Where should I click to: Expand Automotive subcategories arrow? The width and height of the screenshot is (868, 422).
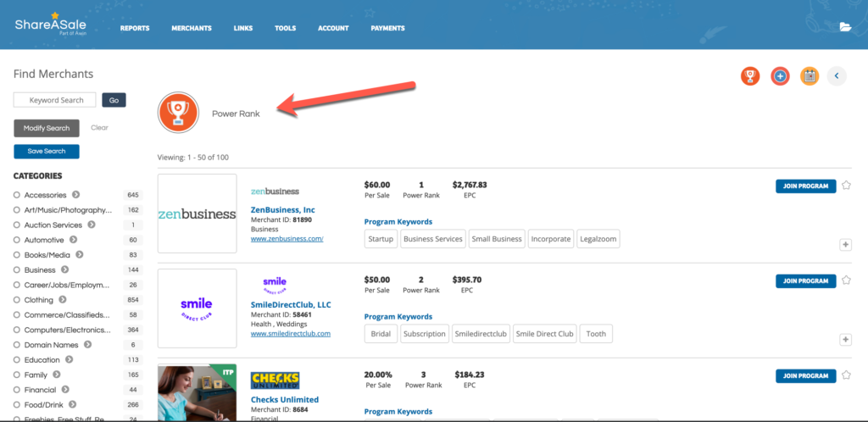click(x=73, y=240)
